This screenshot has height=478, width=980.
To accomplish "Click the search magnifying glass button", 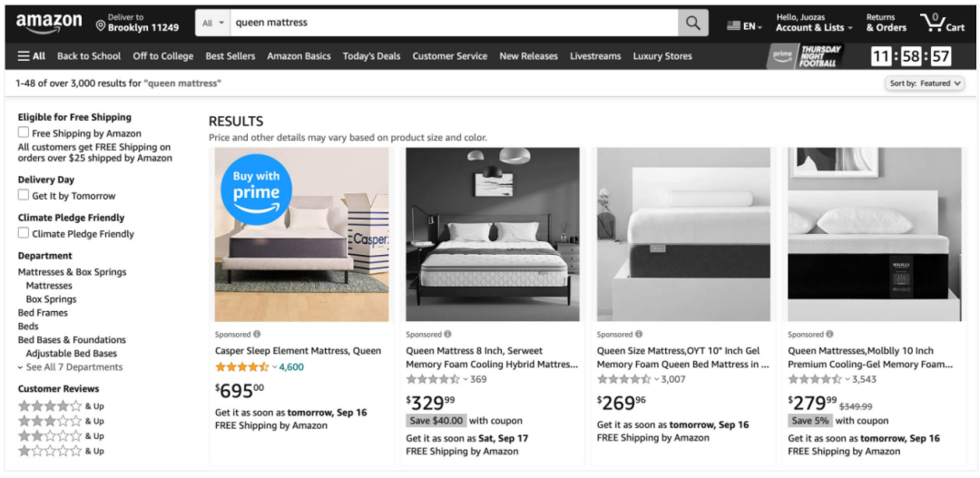I will [692, 23].
